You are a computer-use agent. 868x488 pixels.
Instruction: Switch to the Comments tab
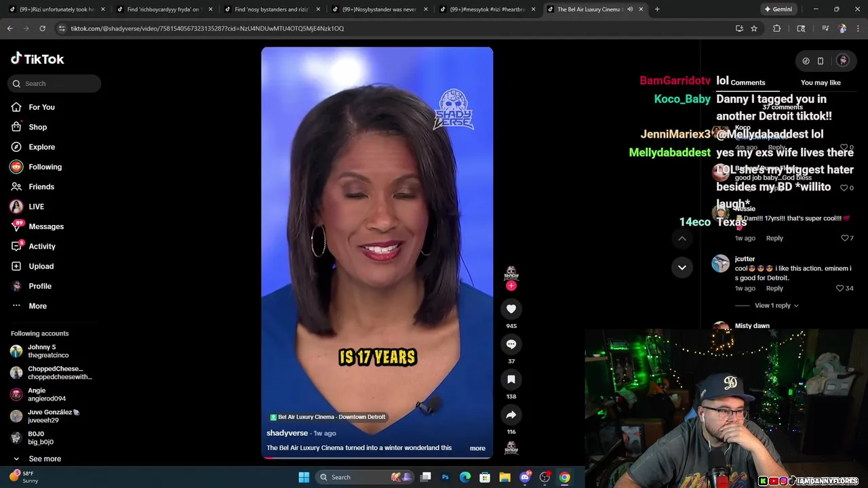click(747, 83)
